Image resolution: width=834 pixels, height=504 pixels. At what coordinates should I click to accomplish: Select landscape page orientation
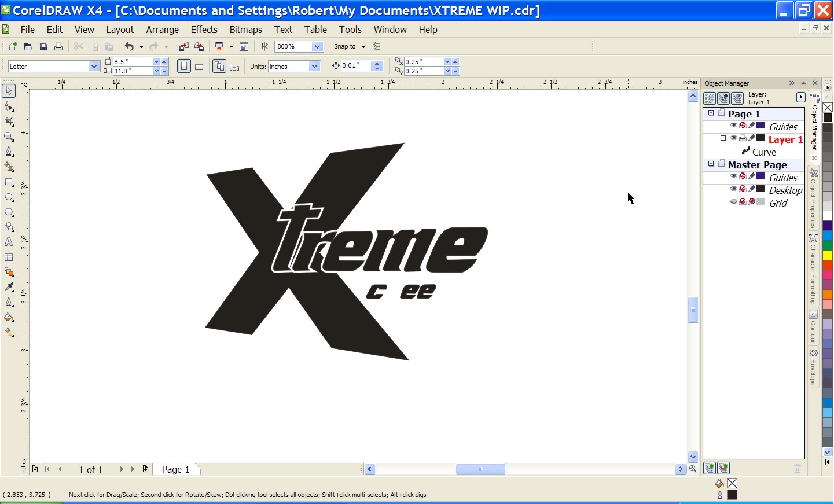point(199,67)
